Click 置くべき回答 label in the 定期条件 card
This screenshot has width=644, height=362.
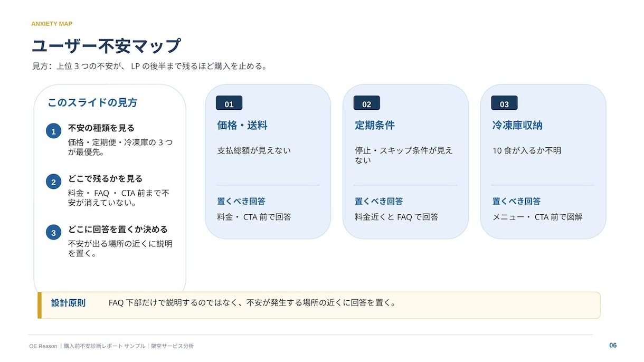[379, 201]
